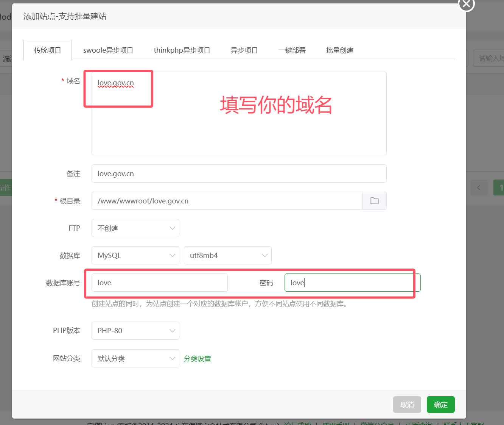Switch to the 传统项目 tab
The height and width of the screenshot is (425, 504).
48,50
